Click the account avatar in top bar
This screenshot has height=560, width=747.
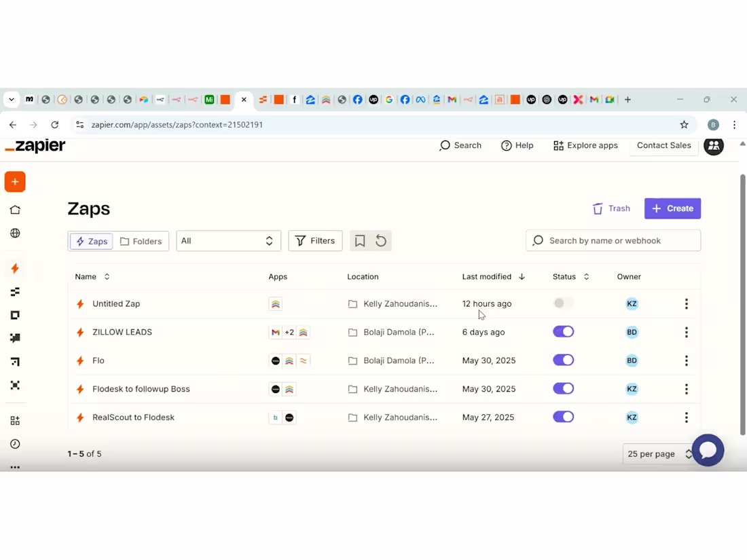pos(714,146)
